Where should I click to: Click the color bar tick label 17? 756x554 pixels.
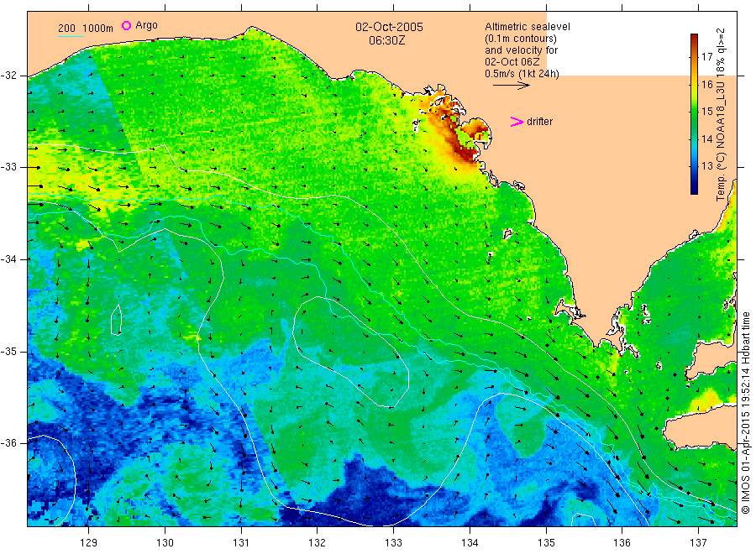(706, 57)
